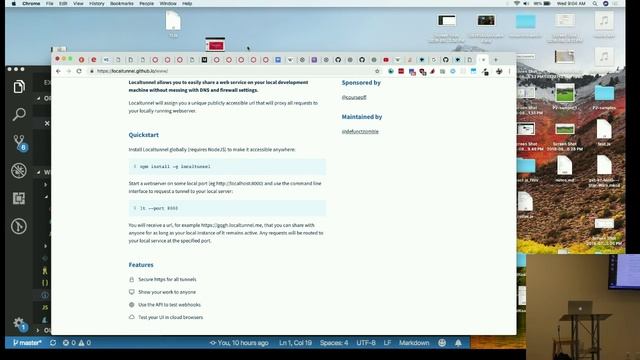Open the History menu in menu bar

[x=97, y=3]
